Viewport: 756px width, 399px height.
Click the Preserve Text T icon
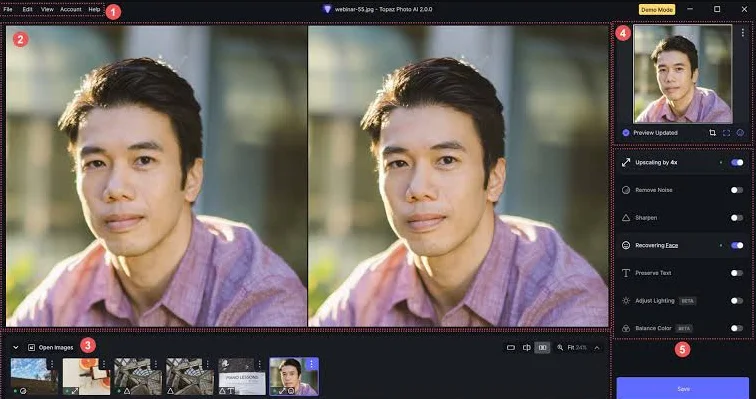626,273
